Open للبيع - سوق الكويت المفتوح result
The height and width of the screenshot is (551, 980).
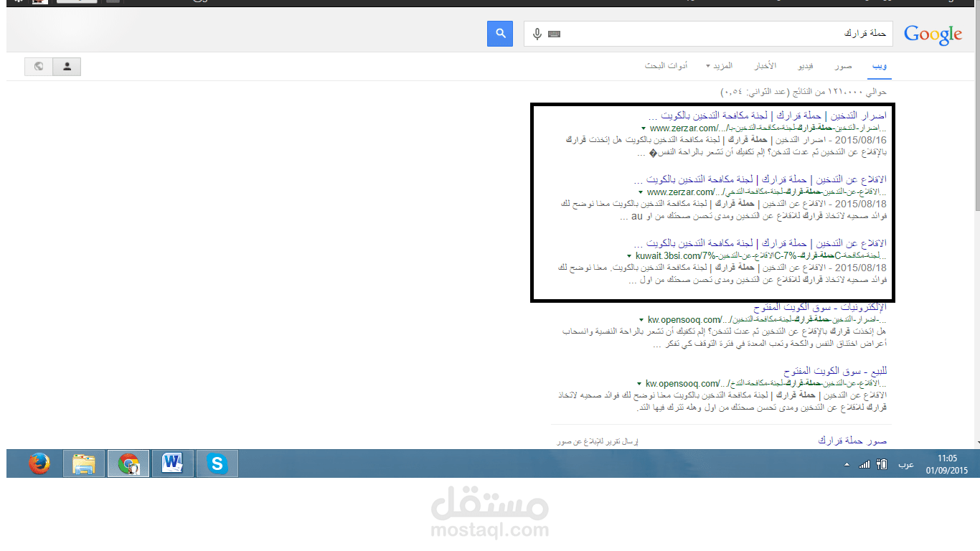pos(836,371)
